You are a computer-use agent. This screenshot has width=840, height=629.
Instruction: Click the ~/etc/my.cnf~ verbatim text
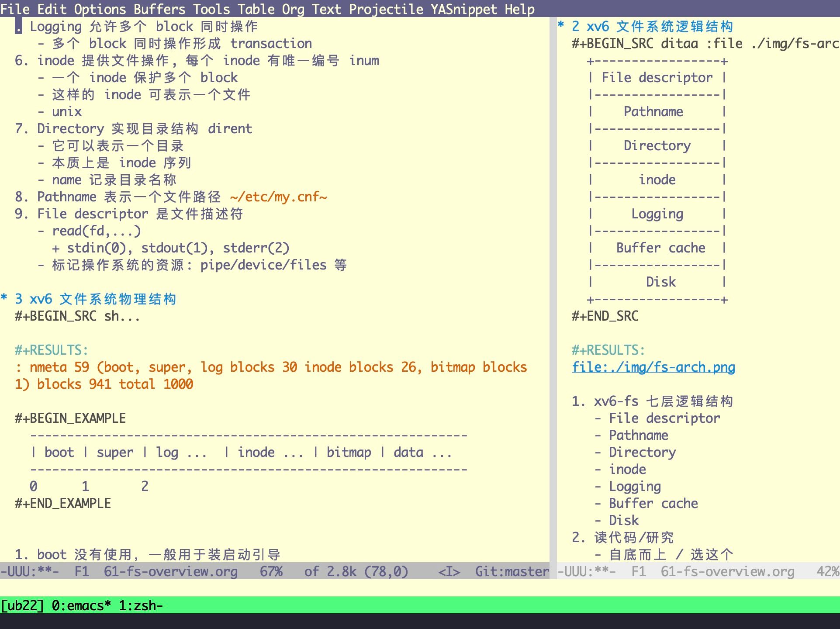(278, 197)
